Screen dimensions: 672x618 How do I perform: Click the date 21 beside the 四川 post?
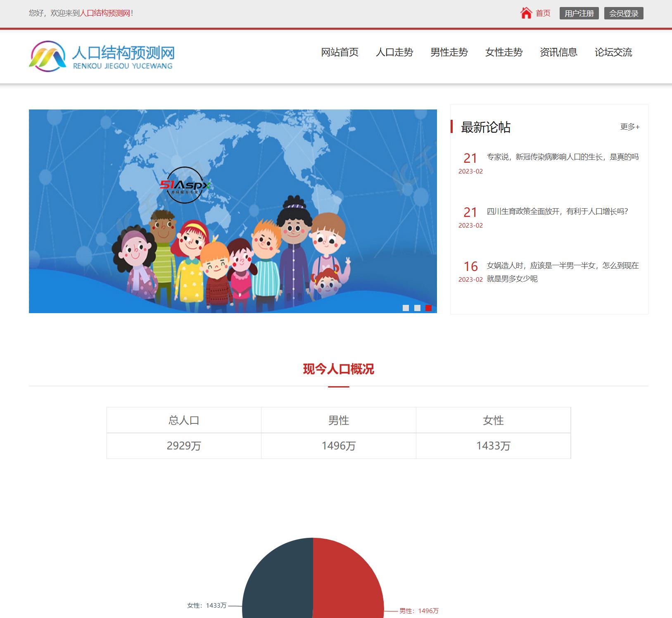coord(470,212)
